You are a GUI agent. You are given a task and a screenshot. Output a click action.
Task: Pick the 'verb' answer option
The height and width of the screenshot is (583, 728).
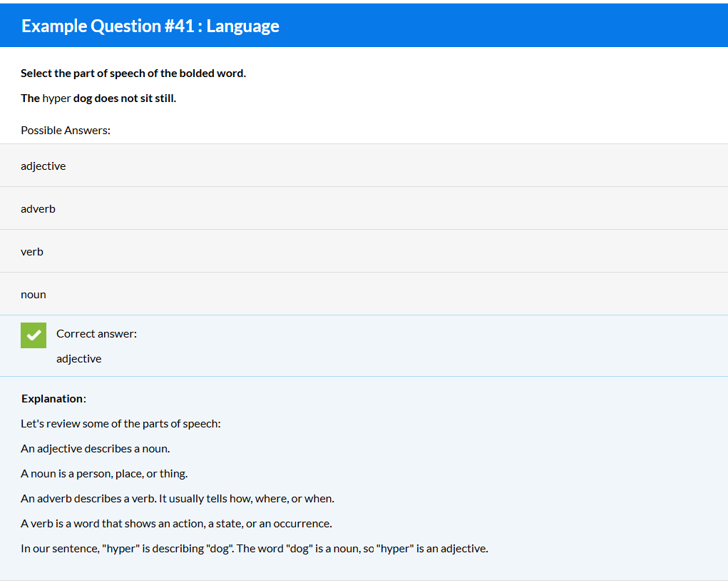tap(32, 251)
